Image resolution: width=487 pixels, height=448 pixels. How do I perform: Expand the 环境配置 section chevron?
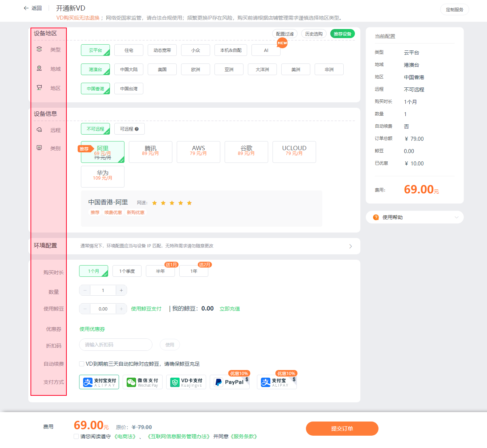[350, 246]
